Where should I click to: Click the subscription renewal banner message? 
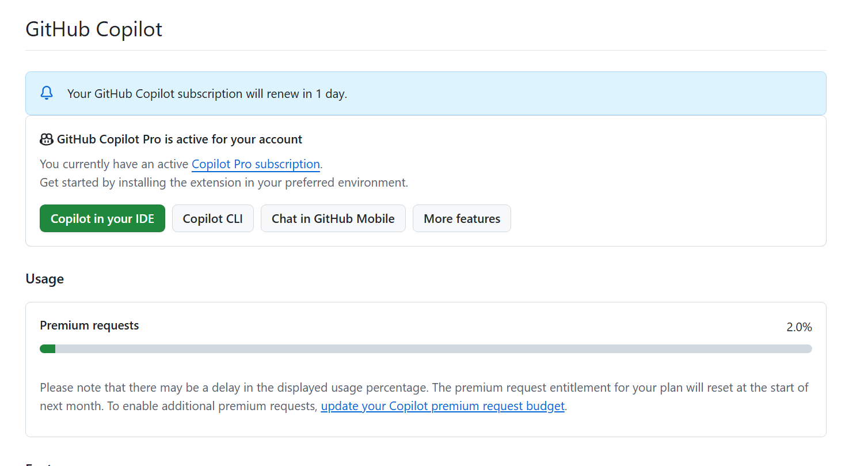point(207,93)
